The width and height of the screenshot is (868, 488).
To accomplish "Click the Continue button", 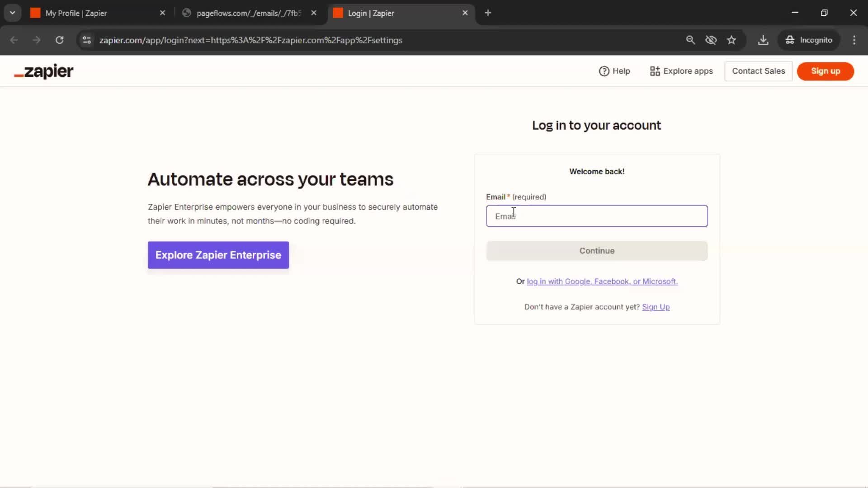I will point(597,251).
